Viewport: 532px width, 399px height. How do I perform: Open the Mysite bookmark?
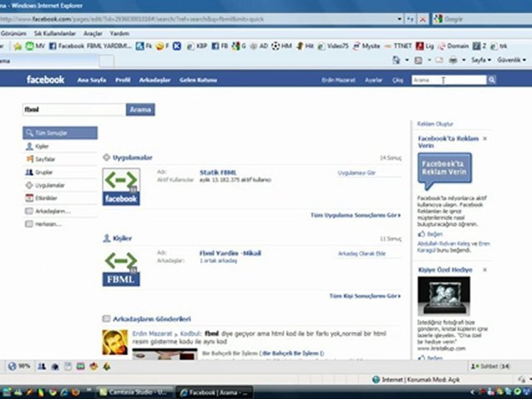click(366, 46)
